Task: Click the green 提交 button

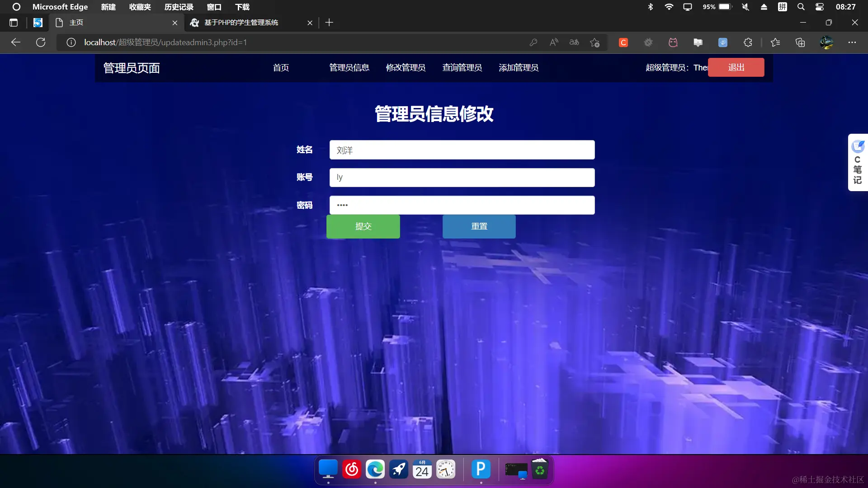Action: coord(363,226)
